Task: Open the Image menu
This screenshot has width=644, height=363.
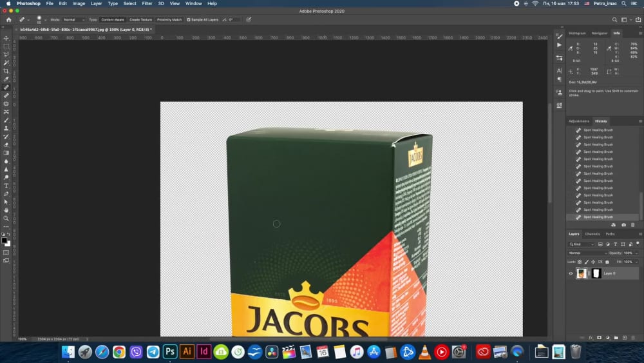Action: [x=79, y=3]
